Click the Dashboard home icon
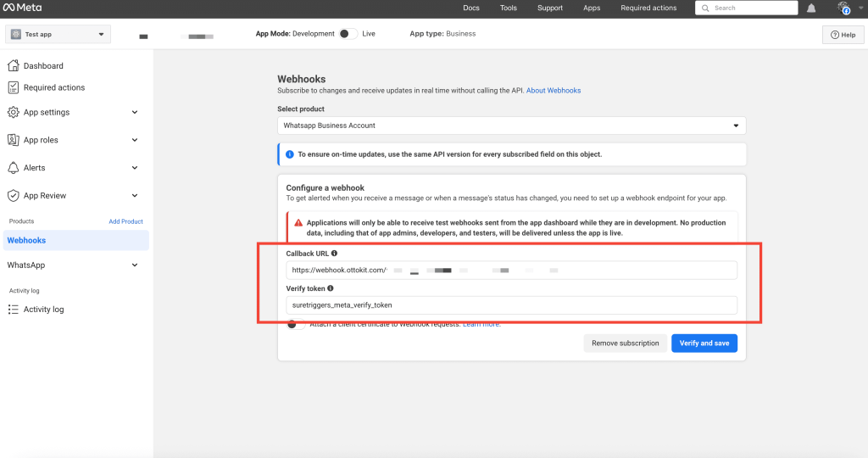This screenshot has width=868, height=458. point(13,66)
